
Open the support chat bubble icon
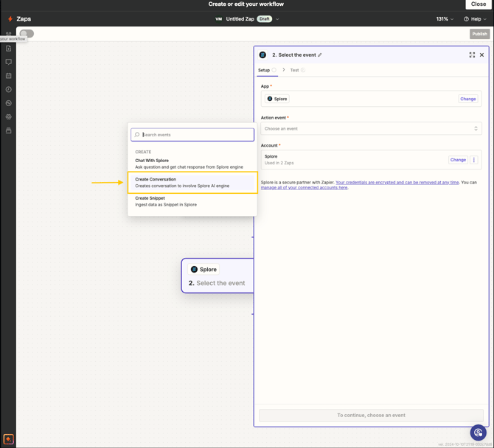(479, 433)
